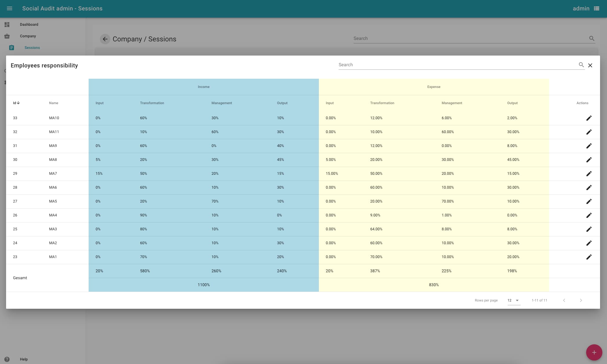Edit the MA7 row using pencil
This screenshot has height=364, width=607.
589,174
